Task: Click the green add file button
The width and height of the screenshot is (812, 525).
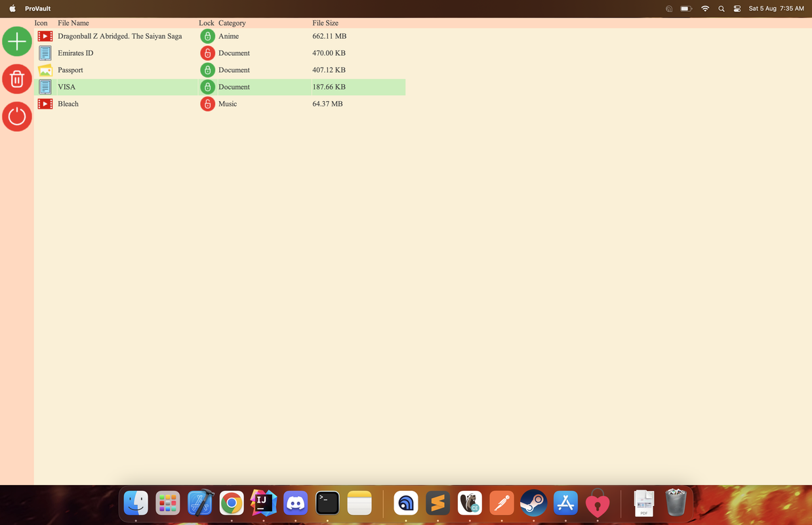Action: click(17, 42)
